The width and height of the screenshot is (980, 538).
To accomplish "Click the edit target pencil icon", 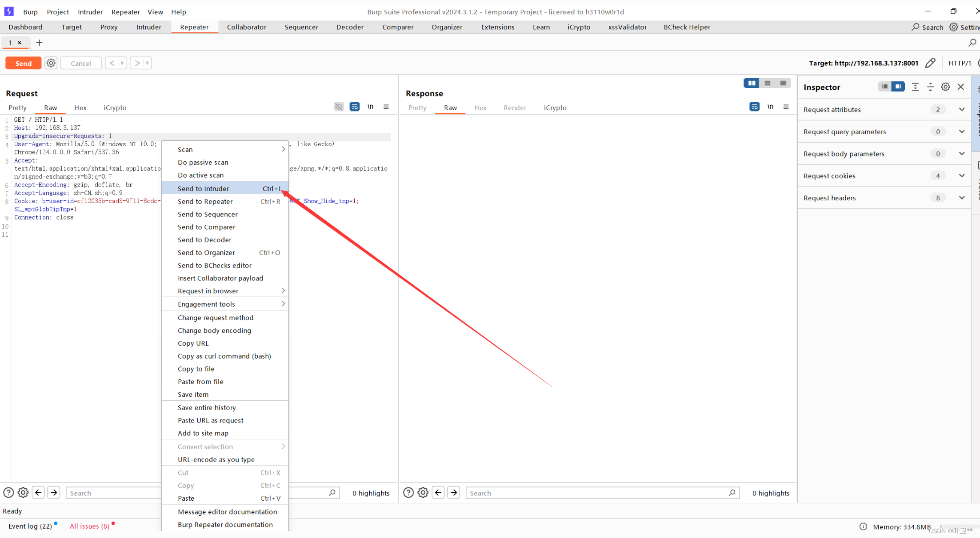I will pyautogui.click(x=930, y=63).
